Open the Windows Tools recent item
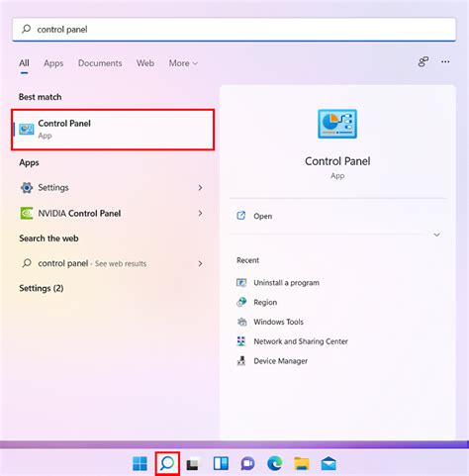The image size is (469, 476). point(278,322)
